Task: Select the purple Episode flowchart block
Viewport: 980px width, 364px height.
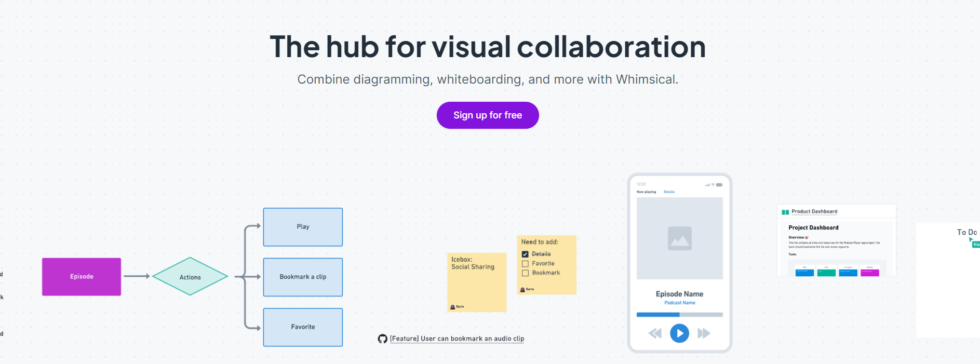Action: pos(82,277)
